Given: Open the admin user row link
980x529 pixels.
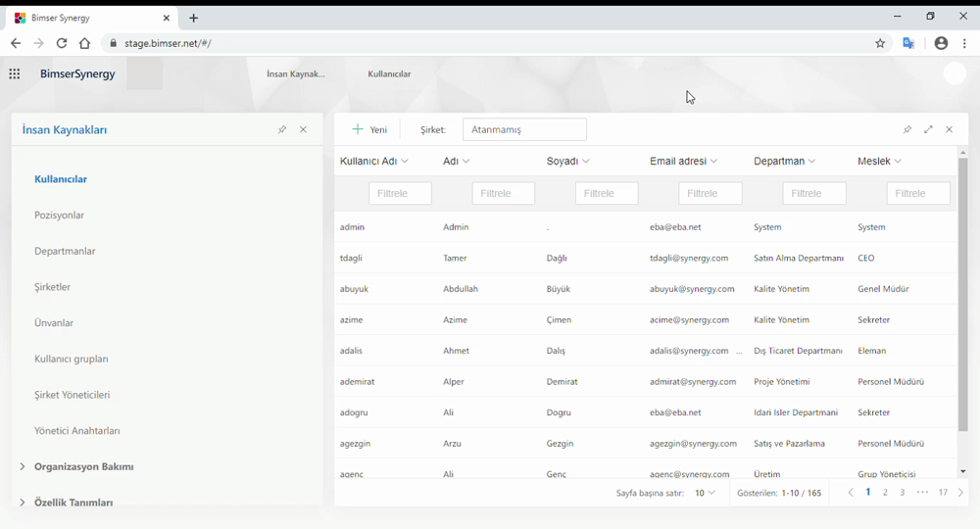Looking at the screenshot, I should (x=352, y=227).
